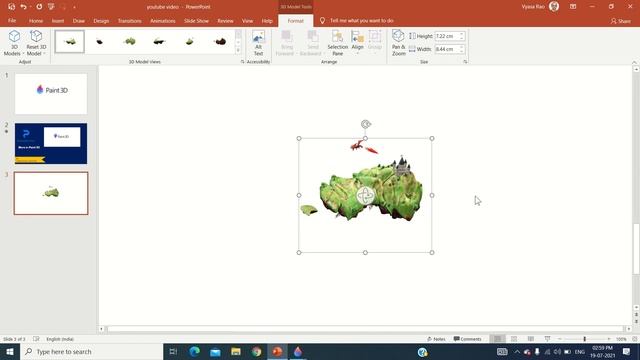Open Ribbon Display Options icon
This screenshot has width=640, height=360.
pyautogui.click(x=573, y=7)
